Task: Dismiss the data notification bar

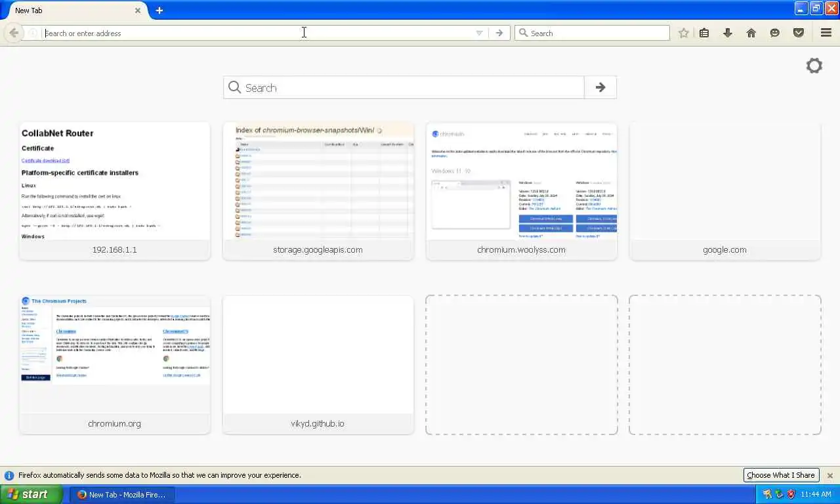Action: 830,475
